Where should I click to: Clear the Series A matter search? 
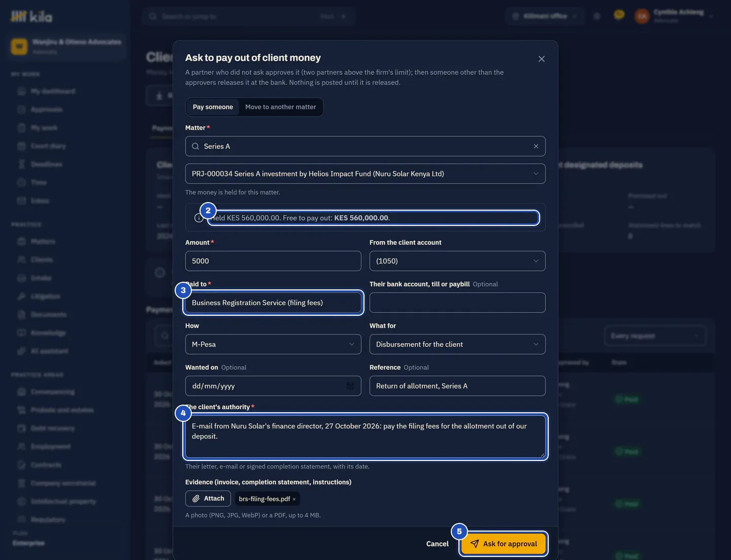(x=536, y=146)
